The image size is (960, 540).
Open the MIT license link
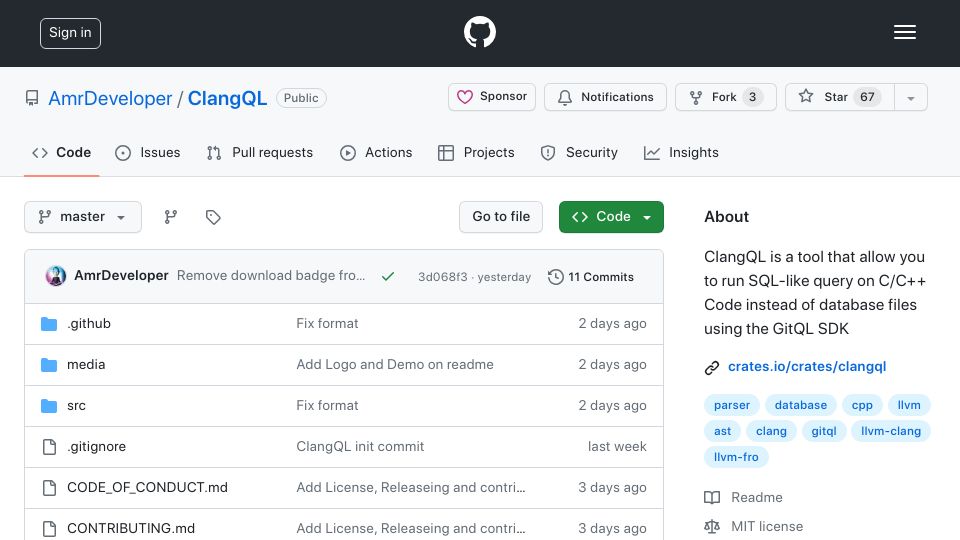pyautogui.click(x=754, y=527)
